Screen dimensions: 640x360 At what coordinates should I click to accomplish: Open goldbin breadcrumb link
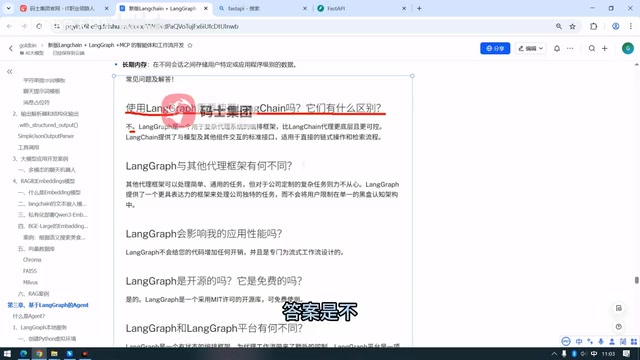28,45
